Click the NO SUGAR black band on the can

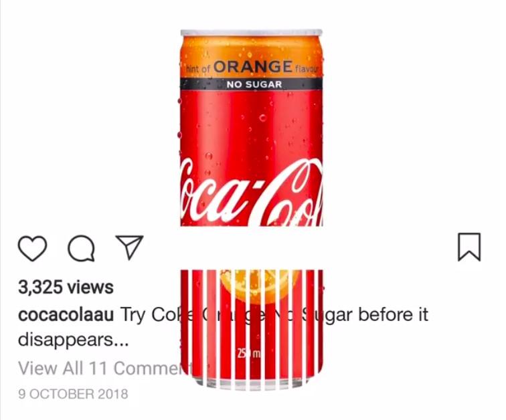coord(252,84)
